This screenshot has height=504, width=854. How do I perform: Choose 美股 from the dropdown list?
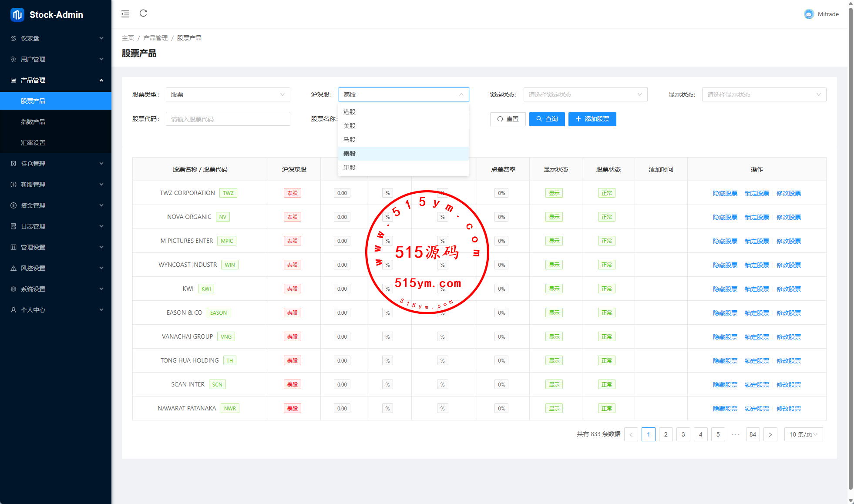pyautogui.click(x=350, y=126)
